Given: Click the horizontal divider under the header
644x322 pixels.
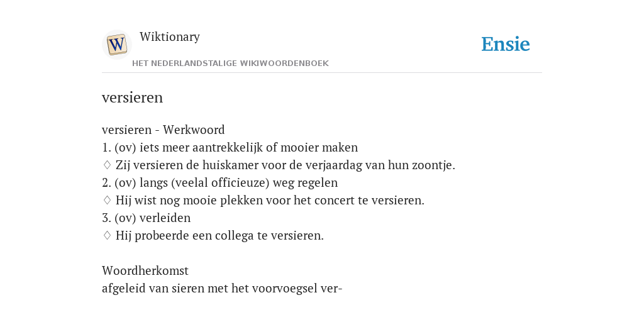Looking at the screenshot, I should coord(322,73).
